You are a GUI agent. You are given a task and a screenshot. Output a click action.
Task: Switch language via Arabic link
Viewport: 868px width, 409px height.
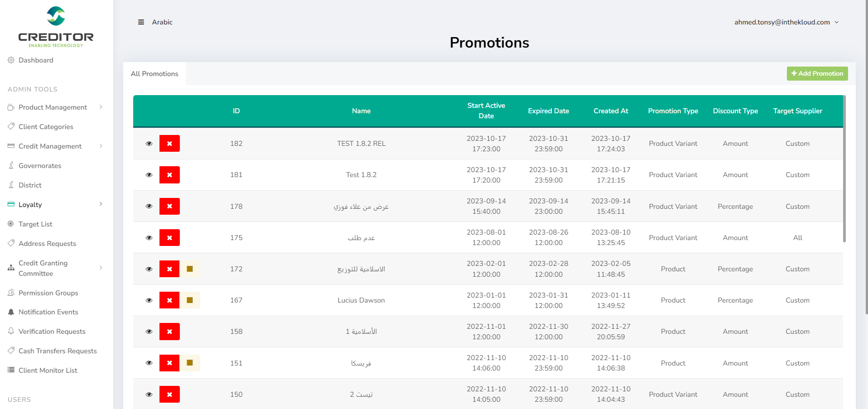(162, 22)
